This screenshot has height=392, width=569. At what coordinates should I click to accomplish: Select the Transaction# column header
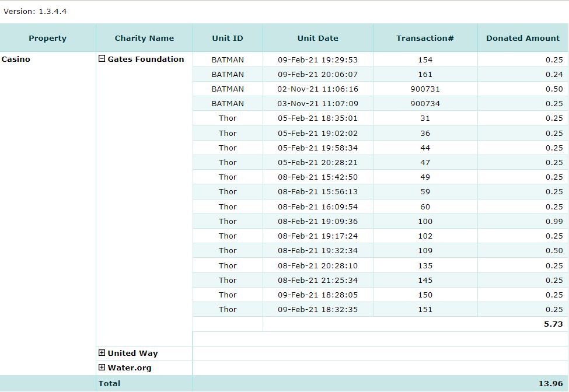[425, 38]
